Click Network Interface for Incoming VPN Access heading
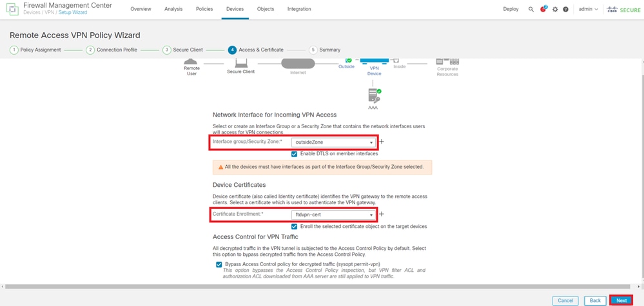The height and width of the screenshot is (306, 644). pyautogui.click(x=275, y=115)
